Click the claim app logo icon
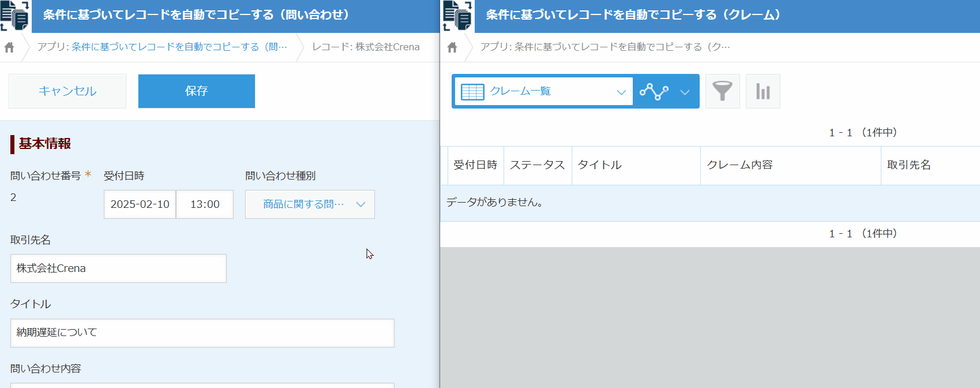The width and height of the screenshot is (980, 388). [457, 16]
